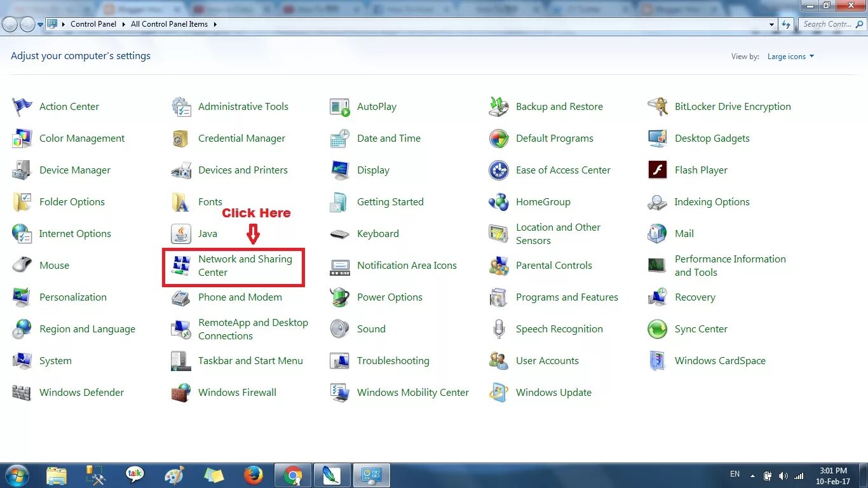Open the Folder Options icon
Image resolution: width=868 pixels, height=488 pixels.
pyautogui.click(x=22, y=202)
